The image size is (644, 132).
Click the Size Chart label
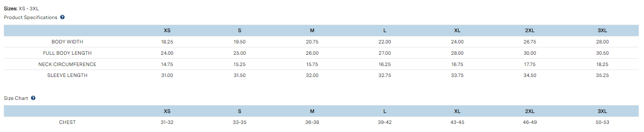tap(16, 98)
